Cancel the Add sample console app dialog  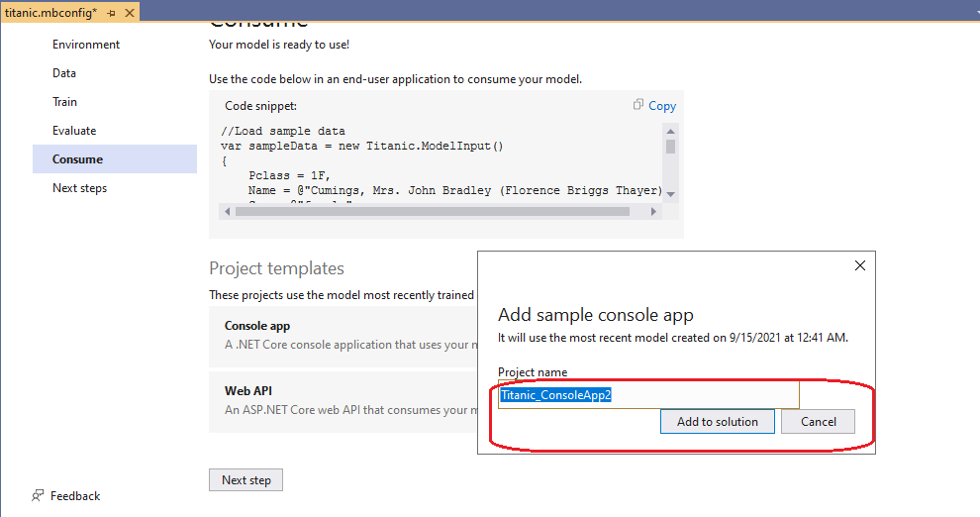[818, 421]
